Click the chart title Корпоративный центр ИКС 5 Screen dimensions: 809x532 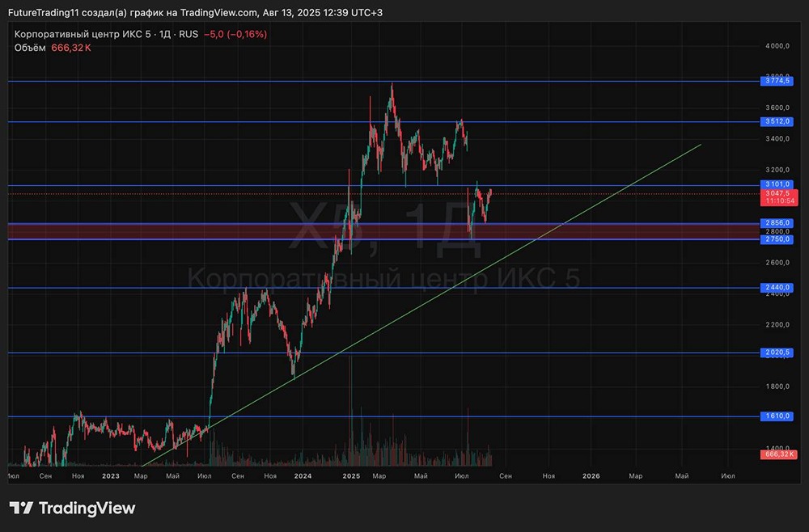pos(83,35)
